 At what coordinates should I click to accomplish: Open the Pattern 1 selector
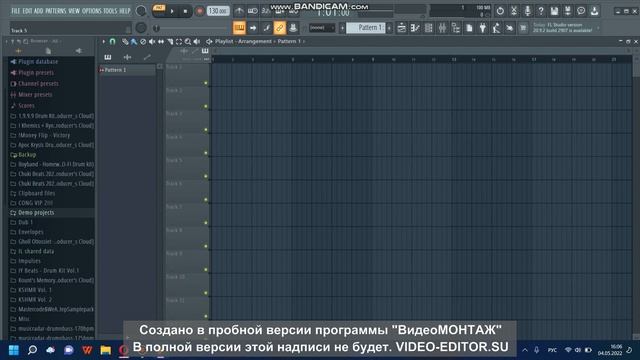point(366,28)
